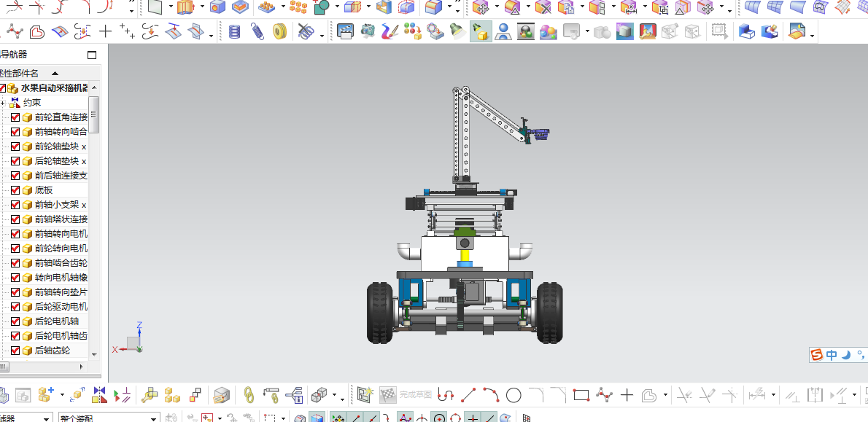Viewport: 868px width, 422px height.
Task: Uncheck the 底板 component checkbox
Action: point(15,189)
